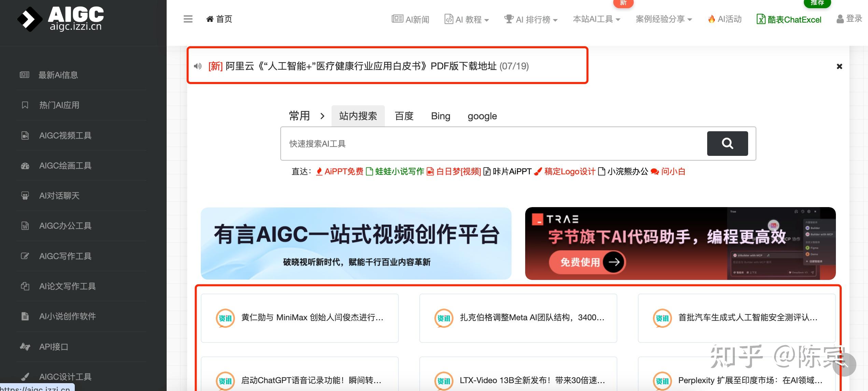Screen dimensions: 868x391
Task: Open AIGC写作工具 from the sidebar
Action: 65,256
